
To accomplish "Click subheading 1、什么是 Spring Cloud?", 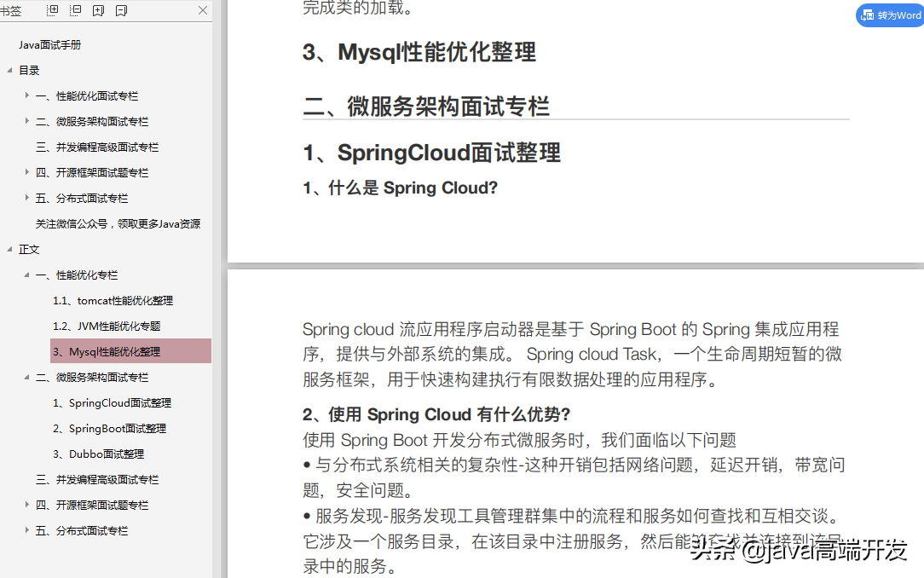I will click(400, 188).
